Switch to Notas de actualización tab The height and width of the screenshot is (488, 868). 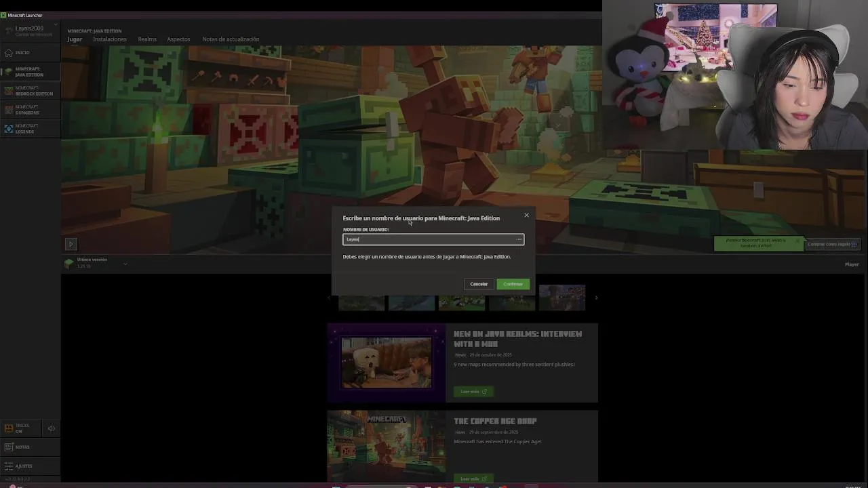tap(231, 39)
